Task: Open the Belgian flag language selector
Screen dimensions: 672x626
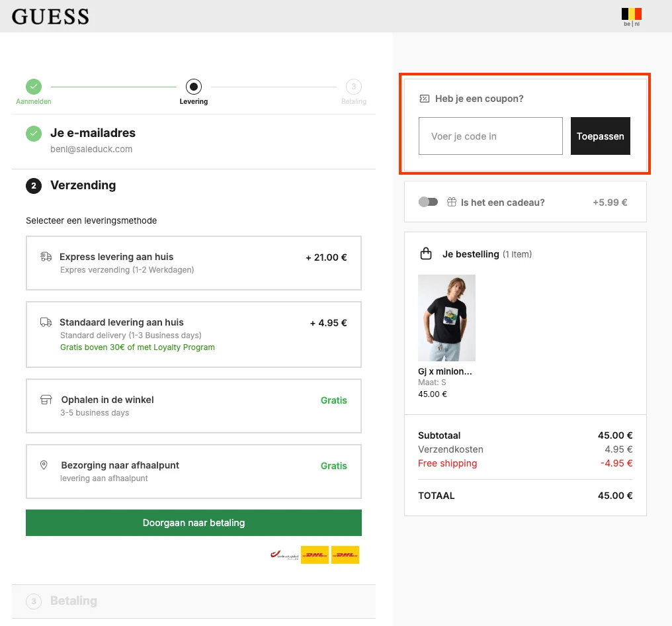Action: pyautogui.click(x=631, y=17)
